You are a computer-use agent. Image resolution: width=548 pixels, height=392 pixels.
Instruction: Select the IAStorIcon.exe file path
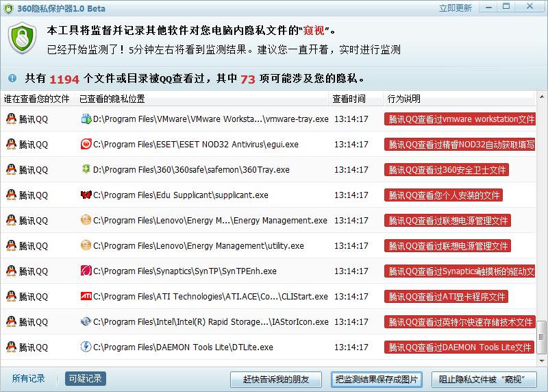point(211,321)
